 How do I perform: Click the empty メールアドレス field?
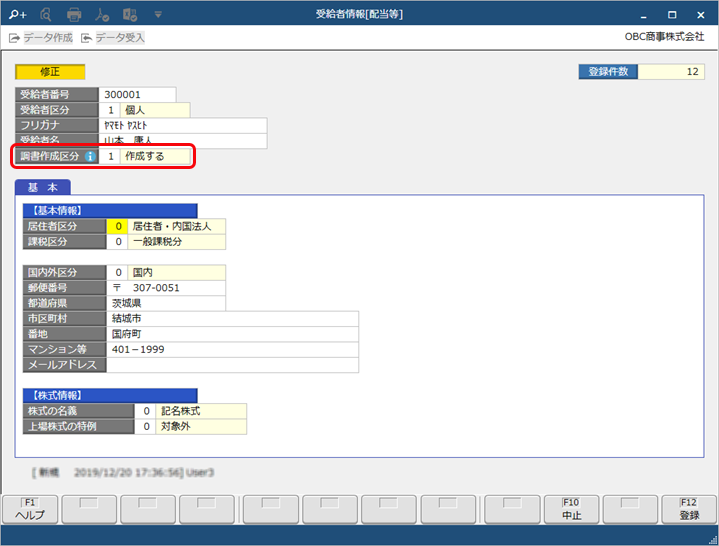click(x=232, y=365)
